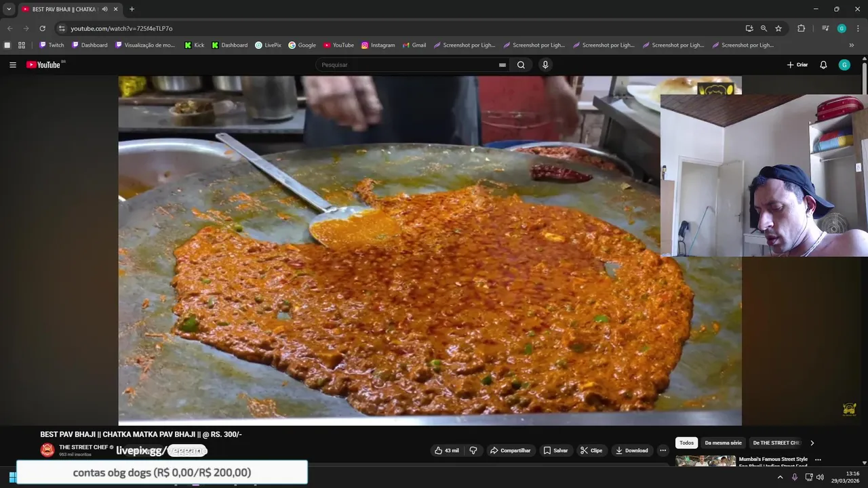This screenshot has width=868, height=488.
Task: Open THE STREET CHEF channel name link
Action: 83,447
